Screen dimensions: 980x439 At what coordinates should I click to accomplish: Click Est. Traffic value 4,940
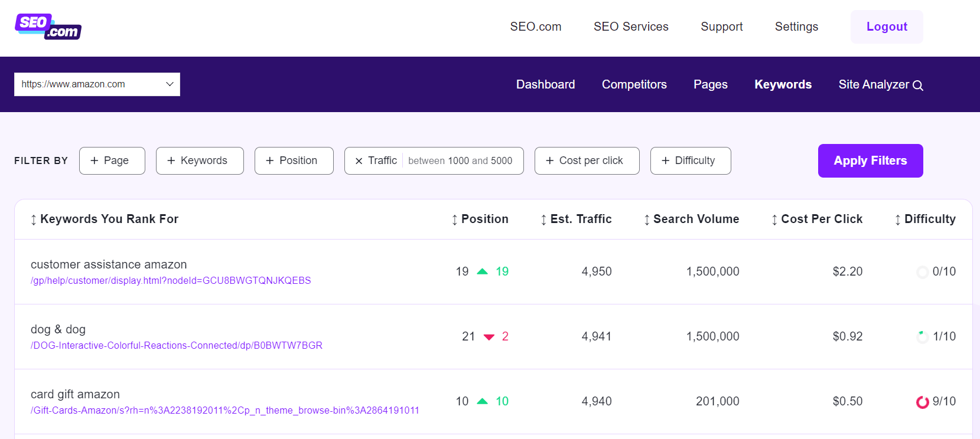597,401
